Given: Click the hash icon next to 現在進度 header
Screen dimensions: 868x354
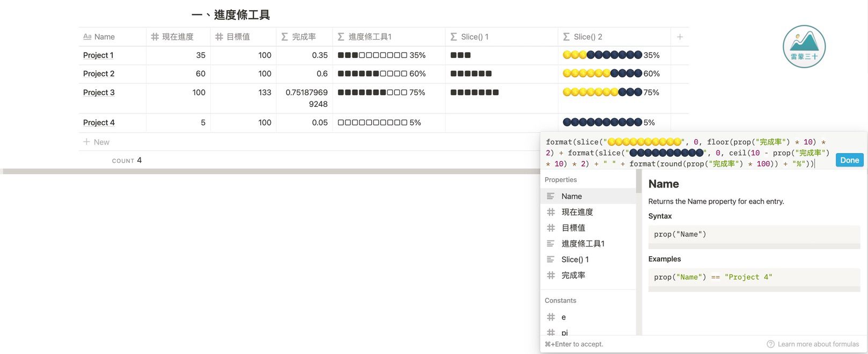Looking at the screenshot, I should point(155,37).
